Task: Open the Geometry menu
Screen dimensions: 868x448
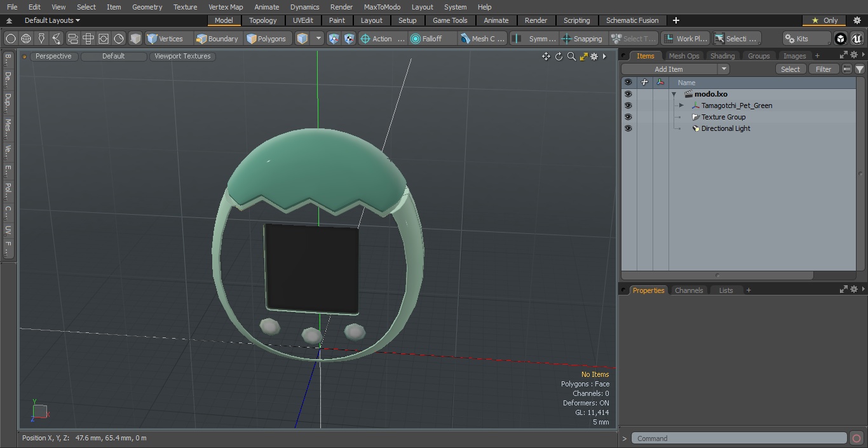Action: 147,7
